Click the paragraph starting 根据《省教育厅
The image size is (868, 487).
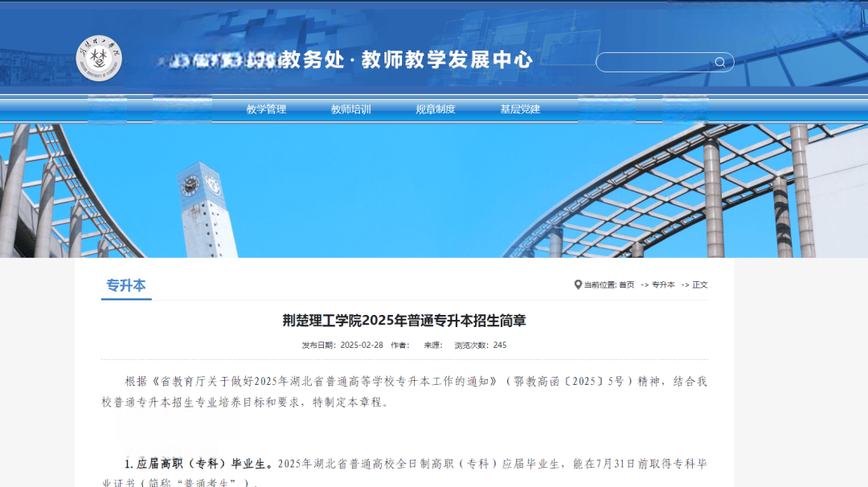tap(404, 391)
